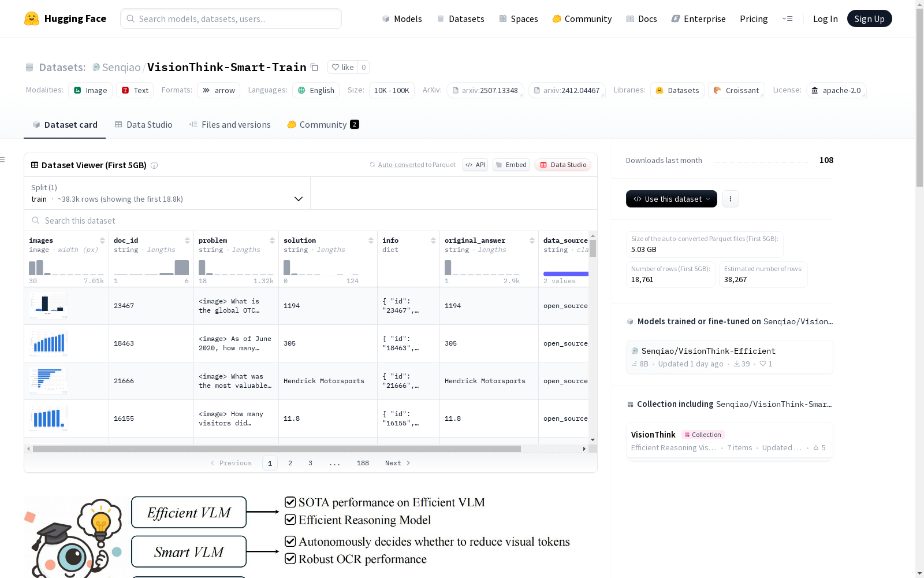Open the dataset options three-dot menu
The image size is (924, 578).
click(x=731, y=199)
